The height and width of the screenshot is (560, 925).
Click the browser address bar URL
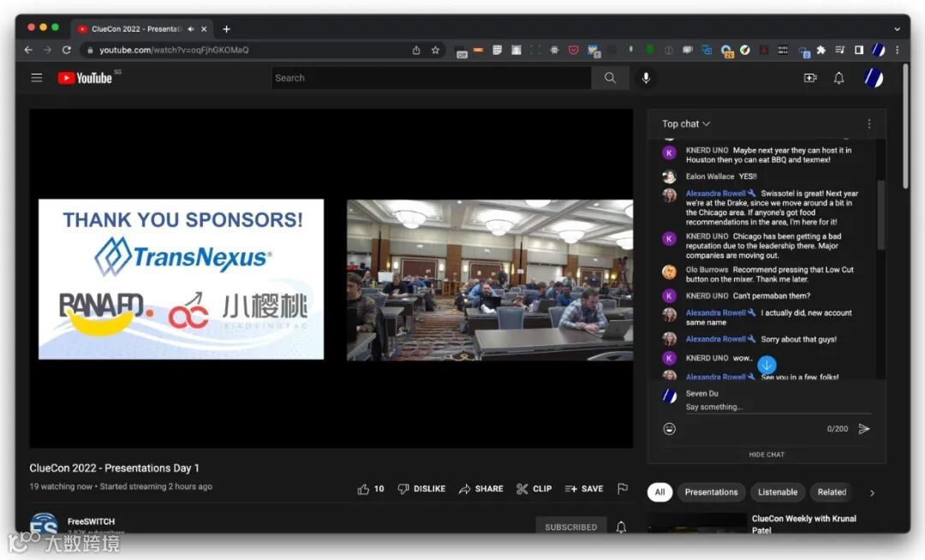coord(174,51)
